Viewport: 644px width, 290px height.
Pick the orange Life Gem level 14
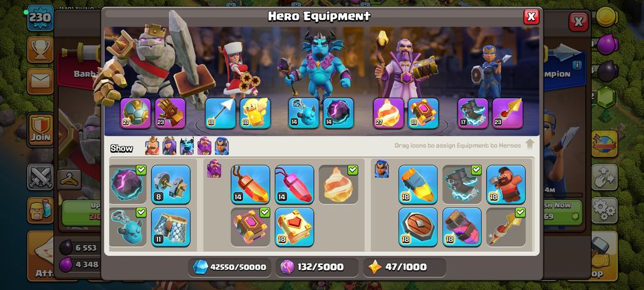250,184
